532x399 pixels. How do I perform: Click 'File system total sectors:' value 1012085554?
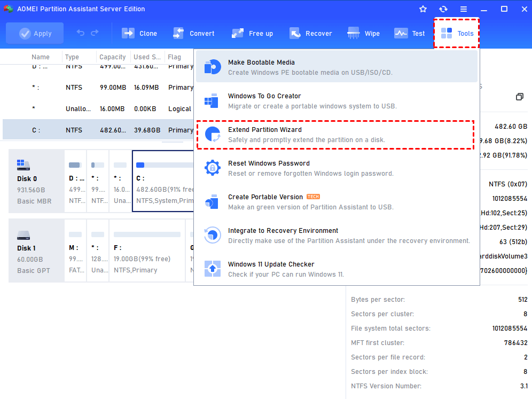(x=510, y=328)
